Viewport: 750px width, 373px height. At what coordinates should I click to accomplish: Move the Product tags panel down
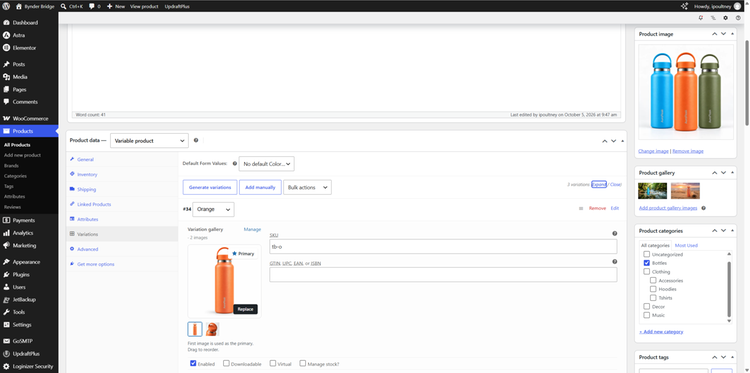point(723,357)
